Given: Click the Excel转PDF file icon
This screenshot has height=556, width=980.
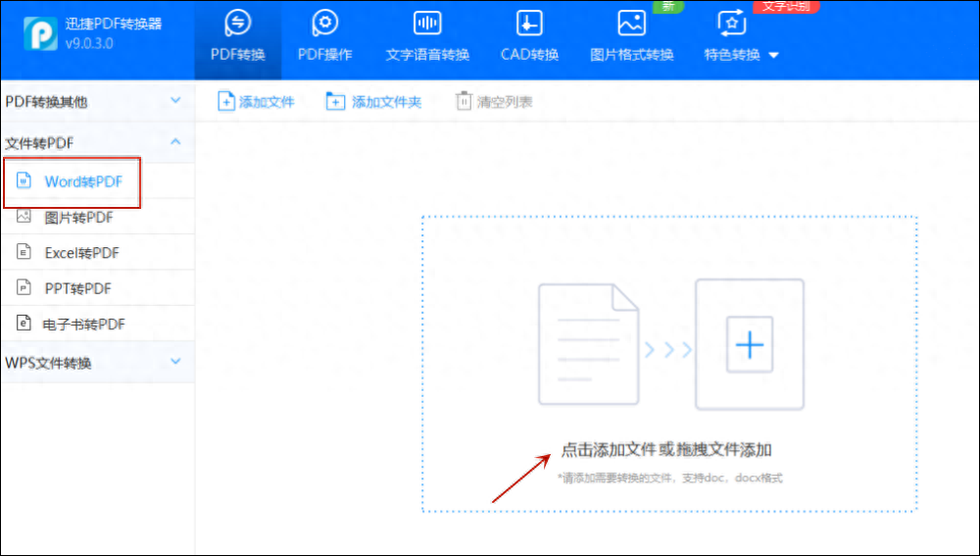Looking at the screenshot, I should pos(24,252).
